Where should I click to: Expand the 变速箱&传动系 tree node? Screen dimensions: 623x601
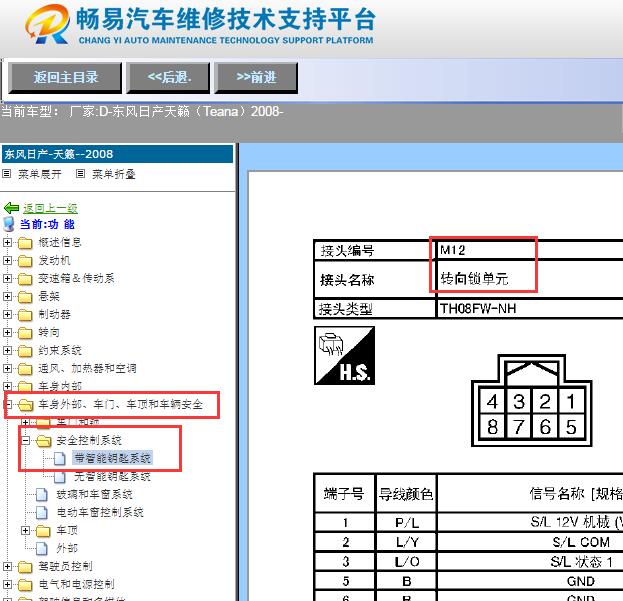click(7, 278)
